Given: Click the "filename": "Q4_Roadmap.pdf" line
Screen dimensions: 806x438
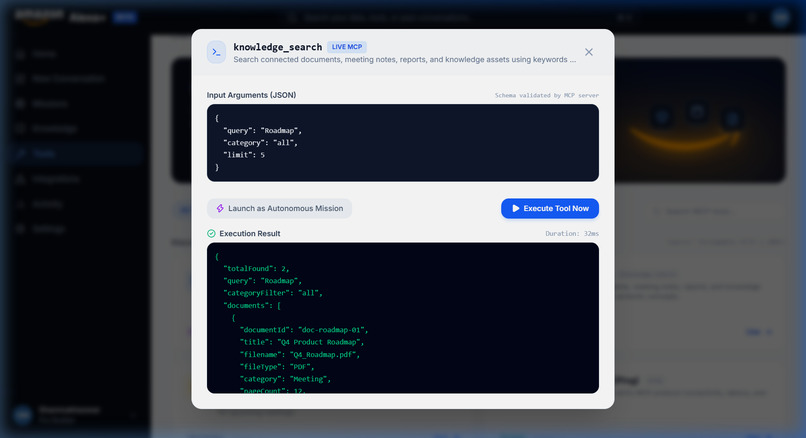Looking at the screenshot, I should click(x=300, y=355).
